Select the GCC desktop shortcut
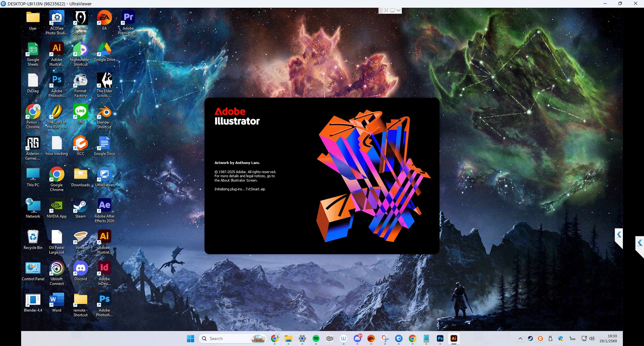 click(x=80, y=146)
